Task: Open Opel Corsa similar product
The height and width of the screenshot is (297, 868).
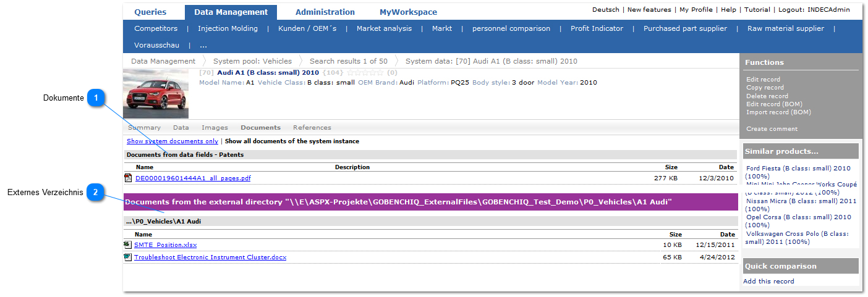Action: coord(798,221)
